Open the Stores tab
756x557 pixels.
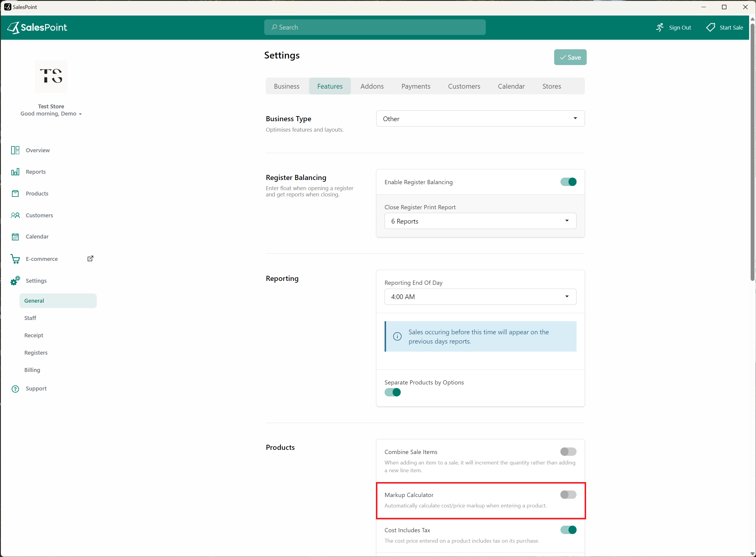click(552, 86)
